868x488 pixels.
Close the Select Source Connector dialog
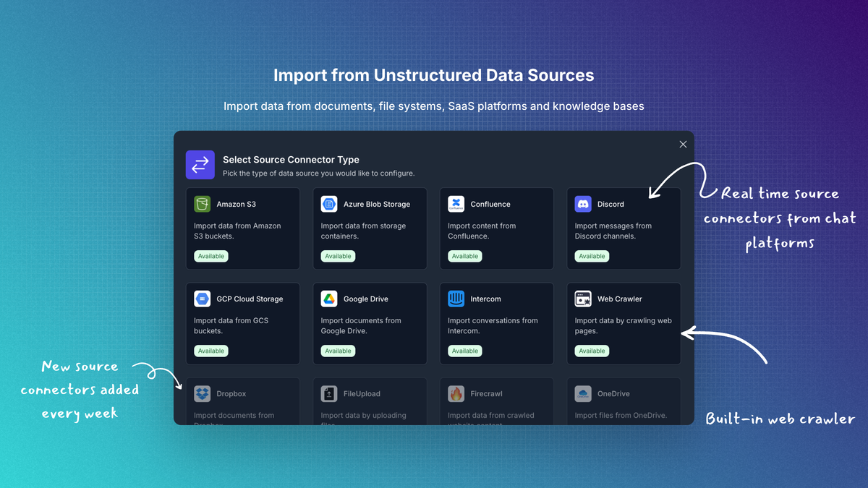[x=683, y=145]
